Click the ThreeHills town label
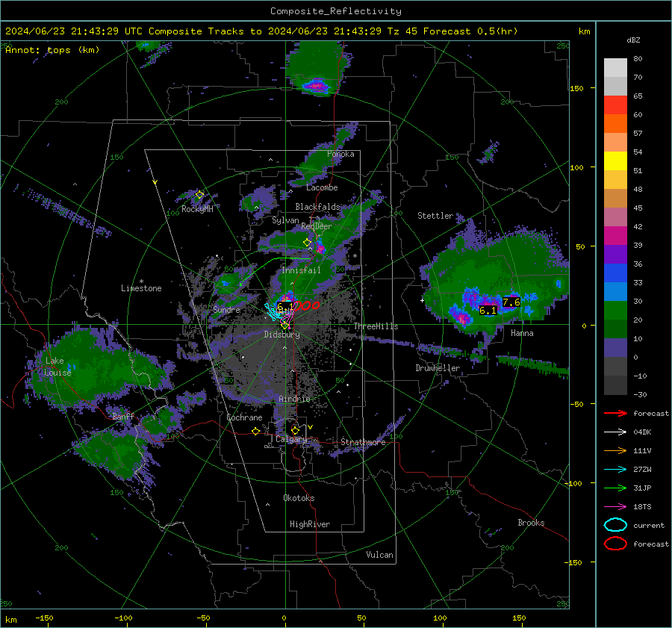The image size is (672, 628). click(376, 326)
